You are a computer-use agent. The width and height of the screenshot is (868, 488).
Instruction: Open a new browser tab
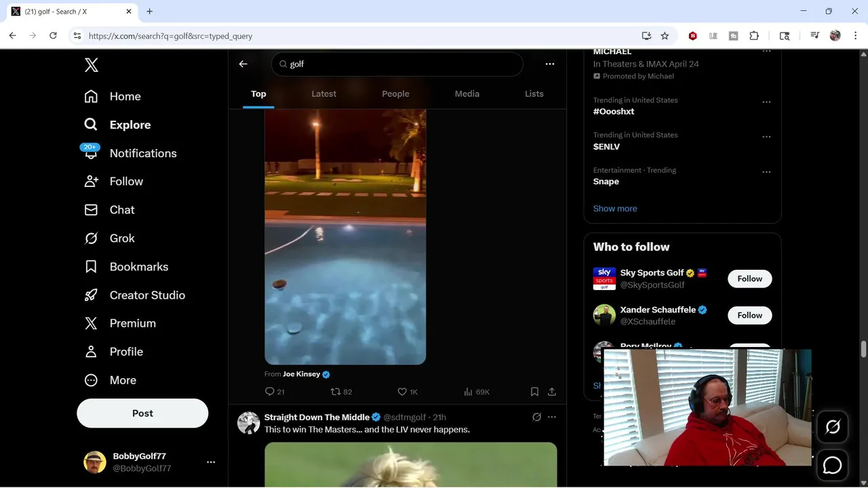coord(149,12)
